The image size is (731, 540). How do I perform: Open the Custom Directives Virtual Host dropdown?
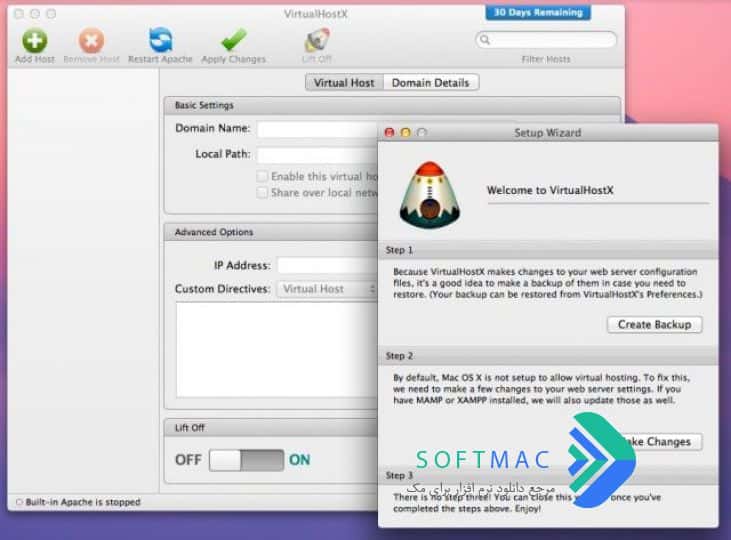[327, 289]
